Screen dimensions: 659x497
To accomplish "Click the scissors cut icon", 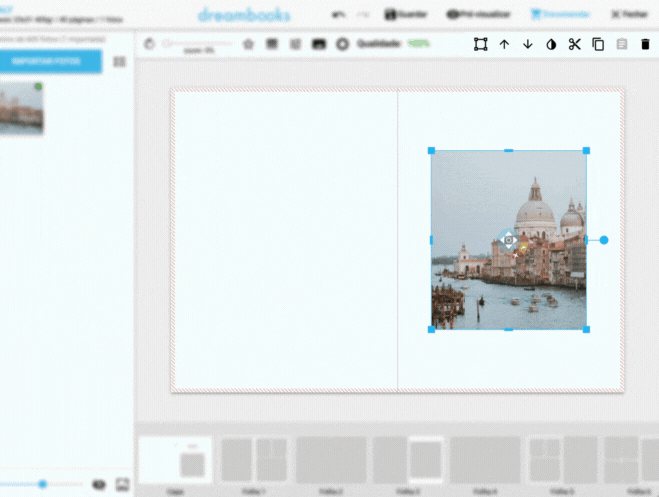I will tap(574, 44).
